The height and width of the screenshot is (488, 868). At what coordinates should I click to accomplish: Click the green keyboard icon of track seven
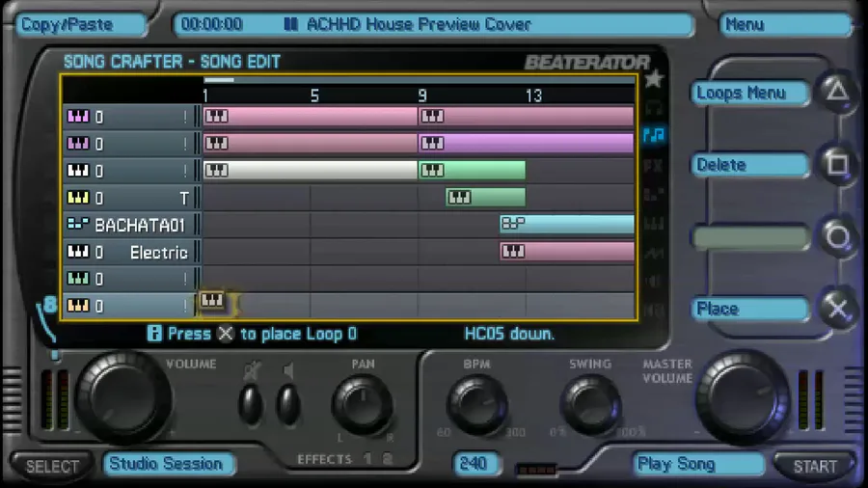(78, 279)
